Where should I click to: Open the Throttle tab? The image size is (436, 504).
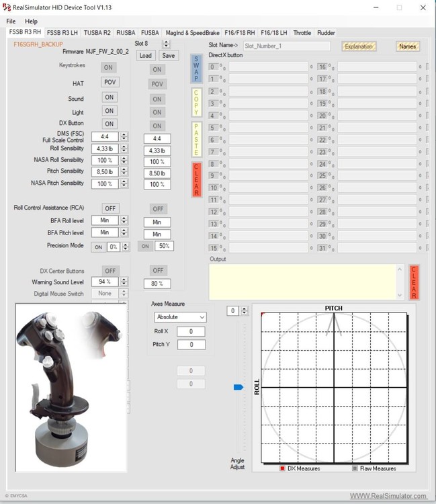302,33
